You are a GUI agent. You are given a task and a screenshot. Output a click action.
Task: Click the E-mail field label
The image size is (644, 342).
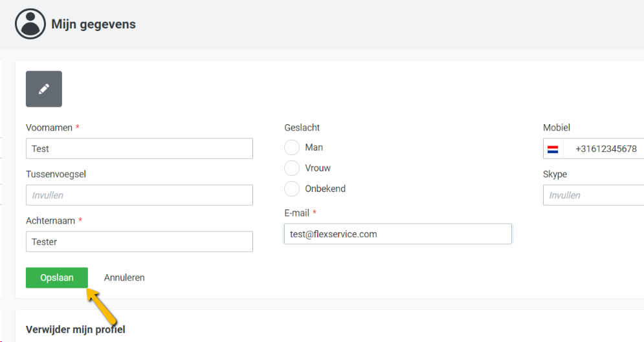pos(296,213)
